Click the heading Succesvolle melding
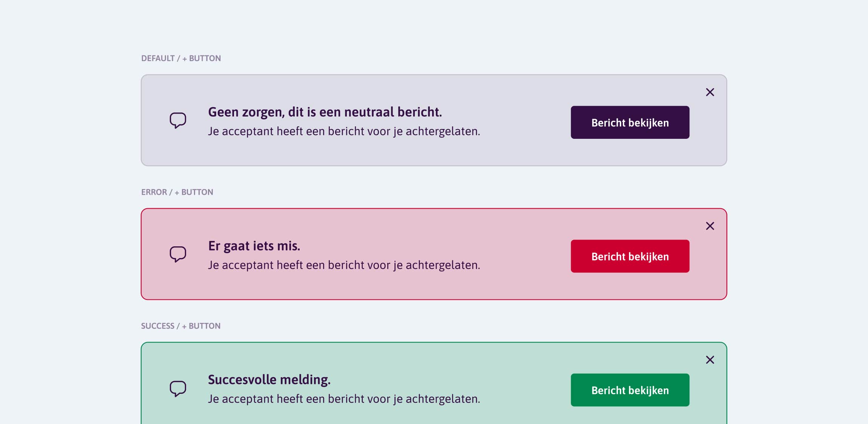This screenshot has width=868, height=424. pos(269,379)
